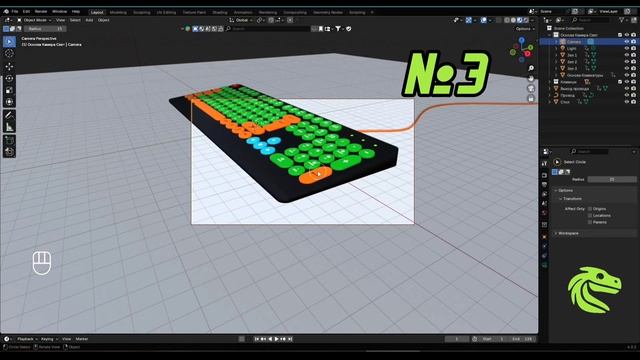The width and height of the screenshot is (640, 360).
Task: Disable render for the Light row
Action: point(633,48)
